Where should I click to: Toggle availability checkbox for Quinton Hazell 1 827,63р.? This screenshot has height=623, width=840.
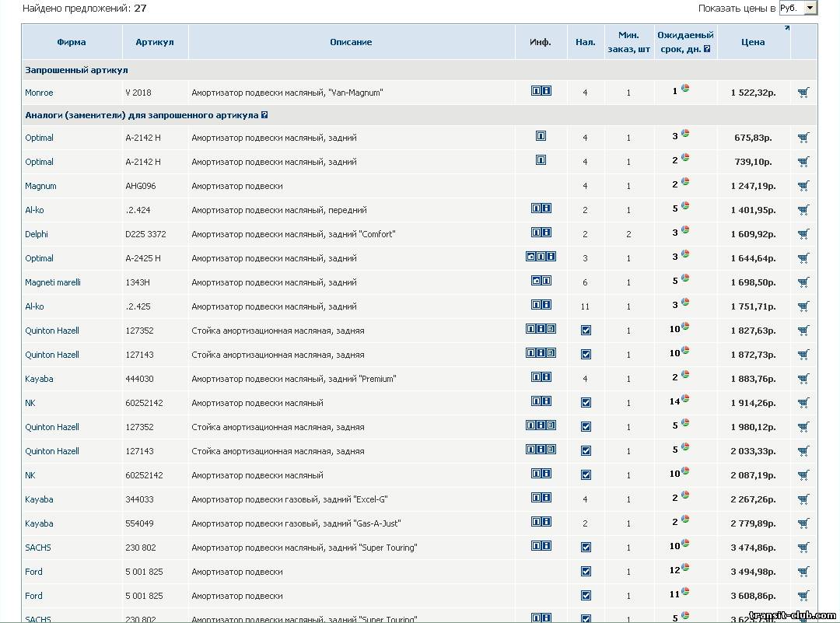point(586,330)
